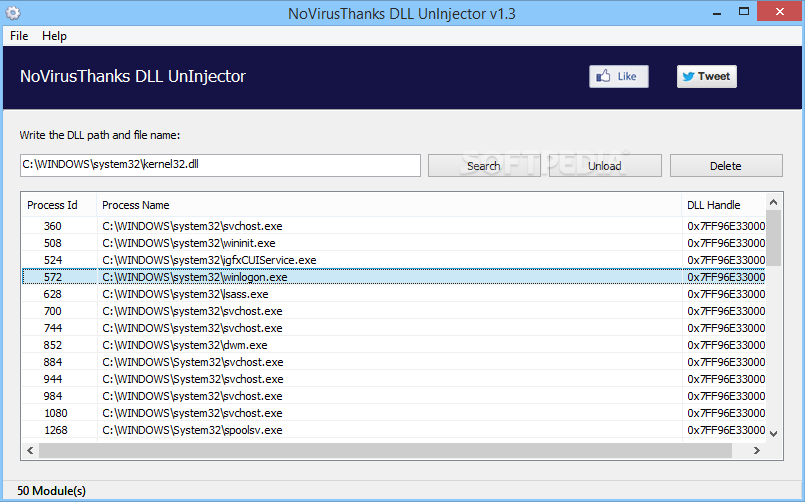Screen dimensions: 805x502
Task: Select the wininit.exe process row
Action: [x=393, y=243]
